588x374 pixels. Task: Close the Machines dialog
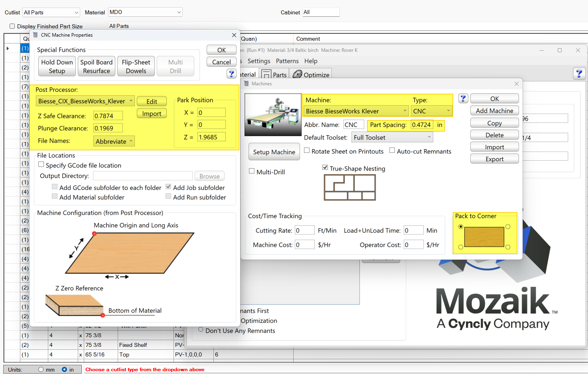coord(517,84)
